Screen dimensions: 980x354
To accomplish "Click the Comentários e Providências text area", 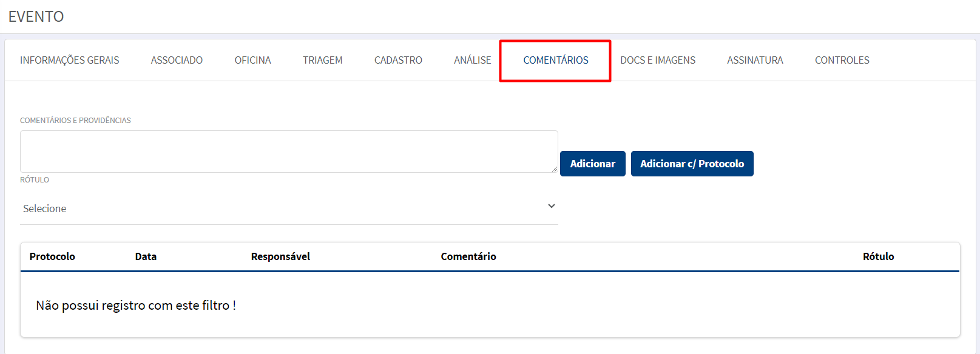I will pos(289,152).
